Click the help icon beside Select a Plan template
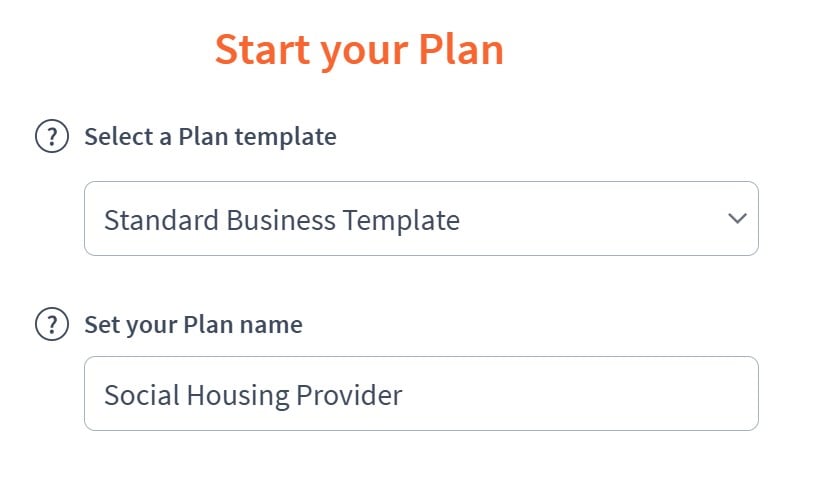829x481 pixels. tap(51, 136)
